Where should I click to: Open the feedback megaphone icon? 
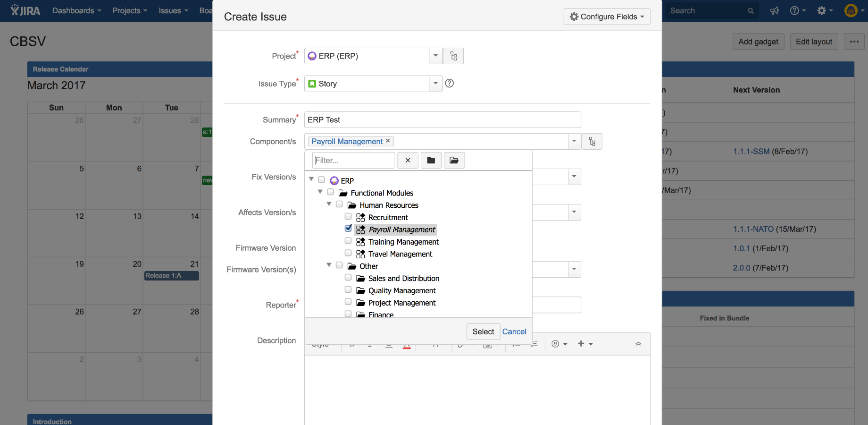pyautogui.click(x=774, y=11)
